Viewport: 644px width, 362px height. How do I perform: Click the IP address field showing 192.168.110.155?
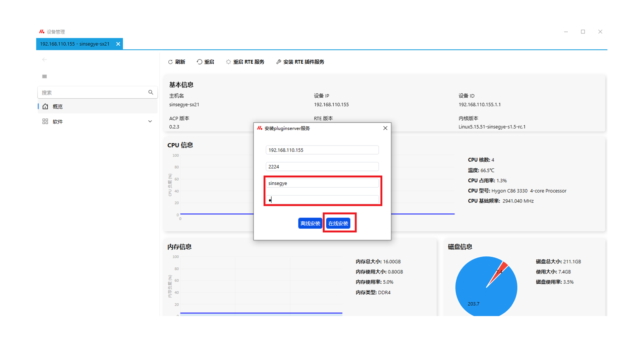(x=322, y=150)
